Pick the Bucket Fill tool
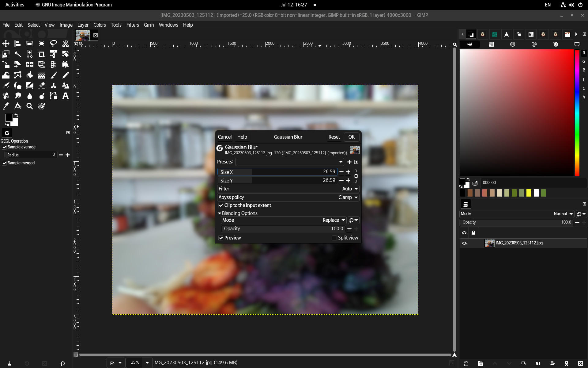588x368 pixels. (30, 75)
